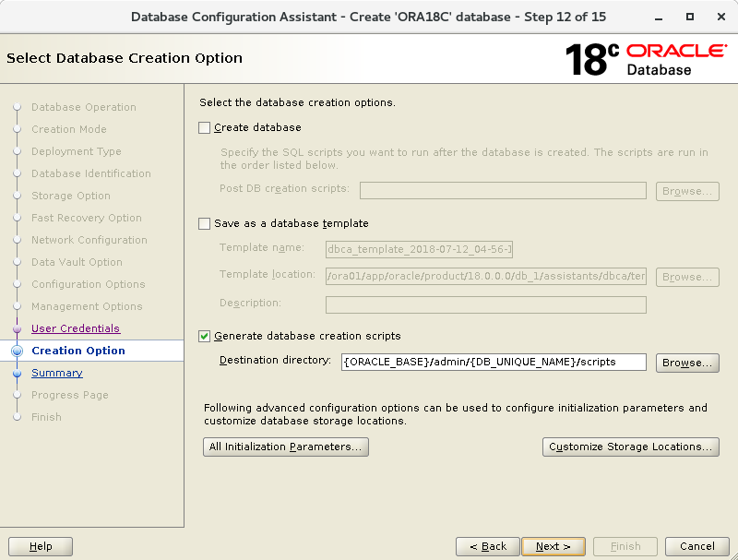Close the Database Configuration Assistant window
This screenshot has height=560, width=738.
click(721, 17)
